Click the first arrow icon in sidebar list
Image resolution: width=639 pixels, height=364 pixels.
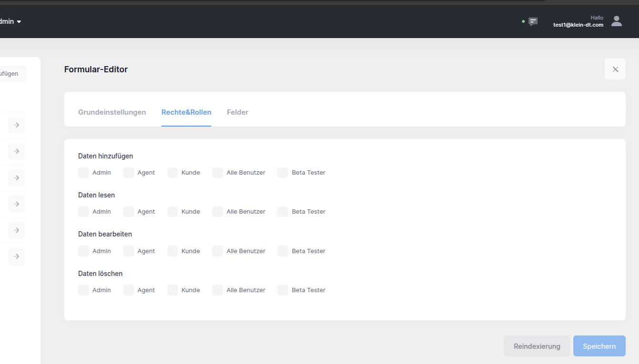point(17,125)
